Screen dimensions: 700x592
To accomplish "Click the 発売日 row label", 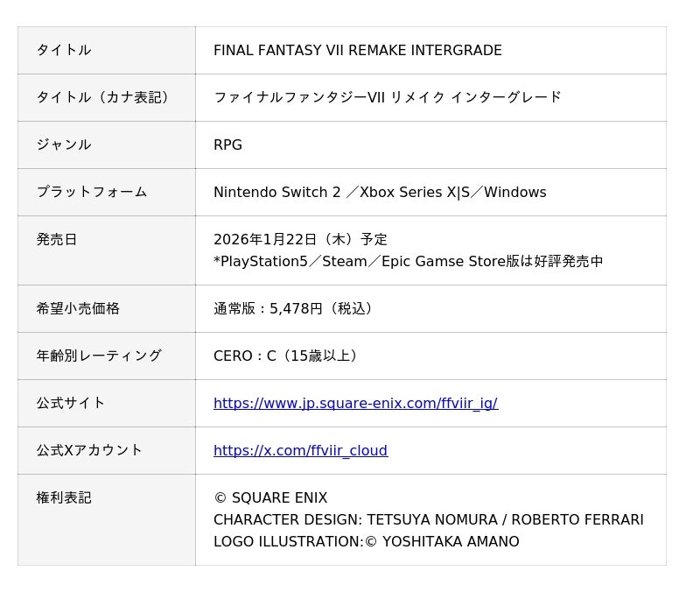I will tap(57, 240).
